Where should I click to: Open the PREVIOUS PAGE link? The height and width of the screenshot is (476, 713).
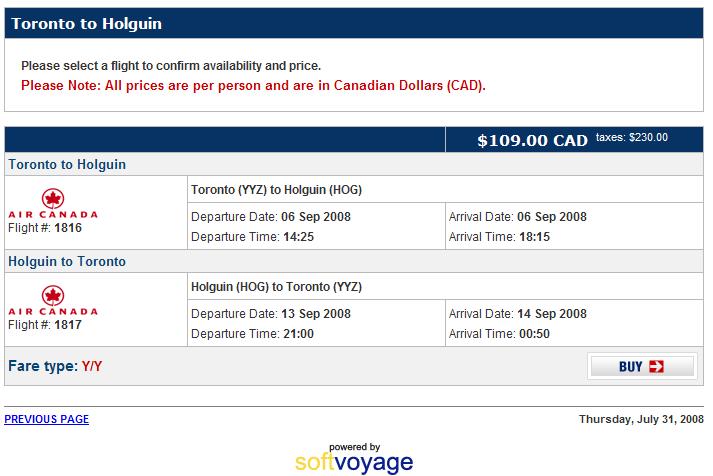(46, 419)
